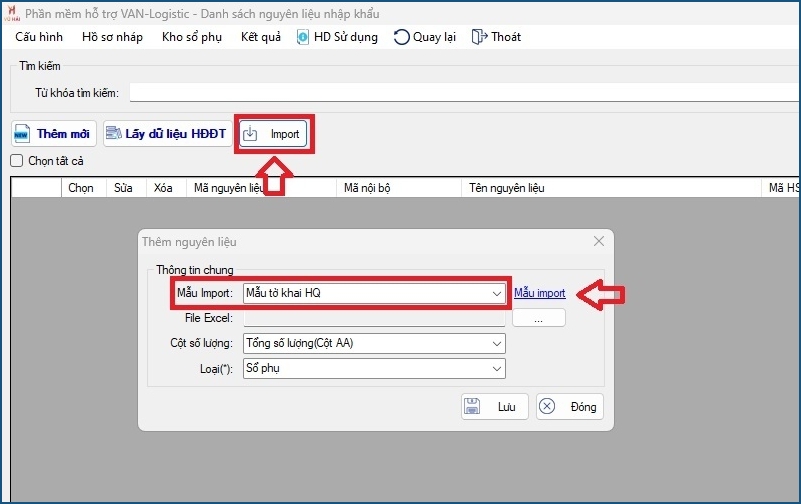Click the browse (...) file button
Image resolution: width=801 pixels, height=504 pixels.
538,318
